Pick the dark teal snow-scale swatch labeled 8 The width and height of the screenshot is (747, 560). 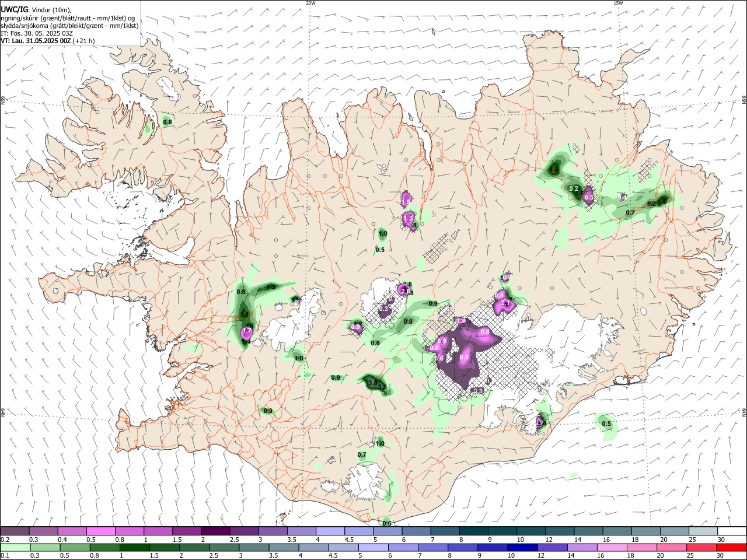click(474, 531)
